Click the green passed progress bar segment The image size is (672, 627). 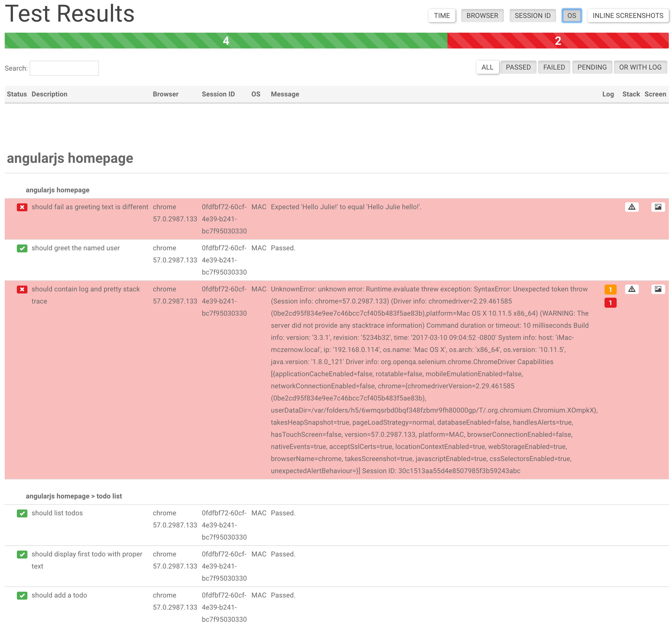pyautogui.click(x=226, y=41)
